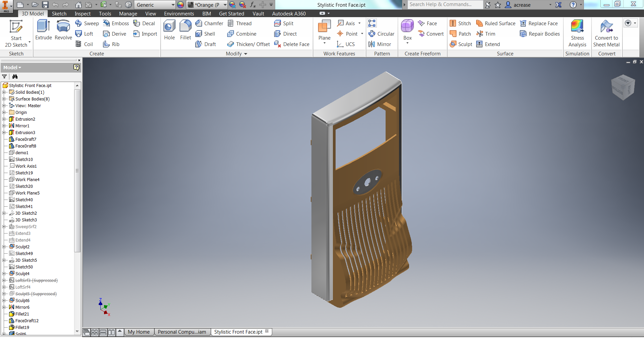Open Thicken/Offset tool
644x338 pixels.
pos(248,44)
